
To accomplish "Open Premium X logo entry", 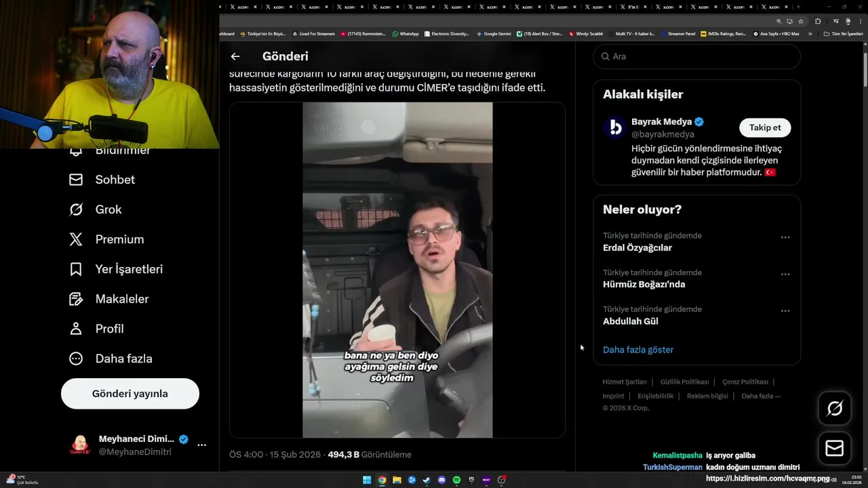I will pyautogui.click(x=106, y=239).
